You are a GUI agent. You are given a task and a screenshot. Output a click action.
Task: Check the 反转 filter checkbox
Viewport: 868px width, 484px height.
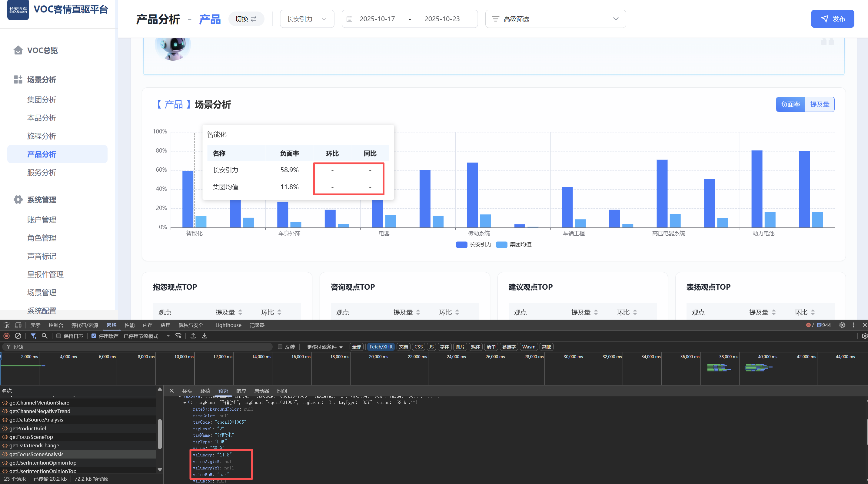280,347
